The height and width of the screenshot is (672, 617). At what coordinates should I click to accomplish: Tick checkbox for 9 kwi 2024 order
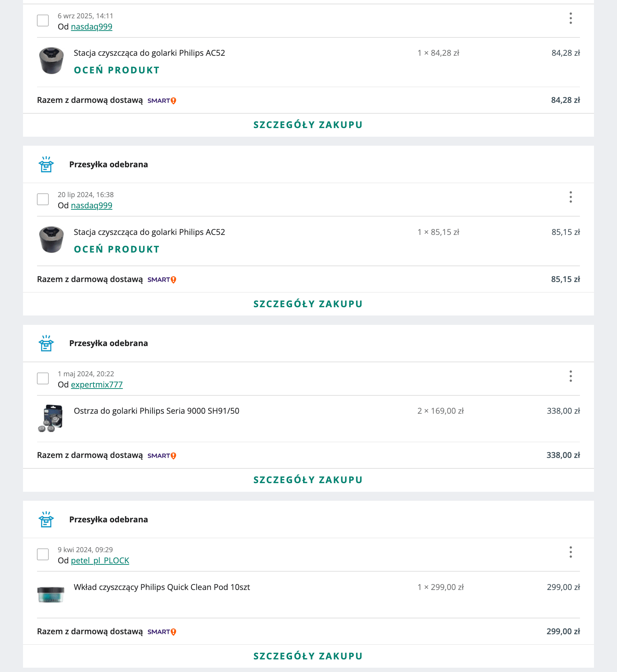pyautogui.click(x=43, y=554)
